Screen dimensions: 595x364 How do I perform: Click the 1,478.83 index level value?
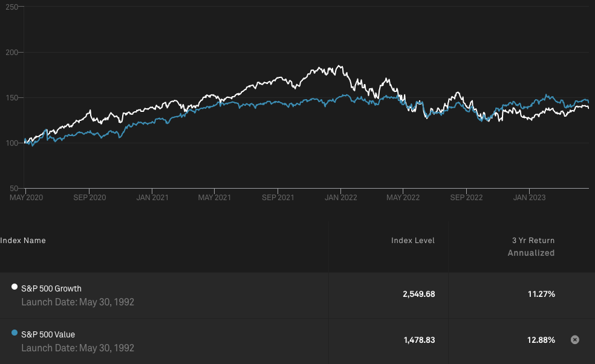pos(418,340)
